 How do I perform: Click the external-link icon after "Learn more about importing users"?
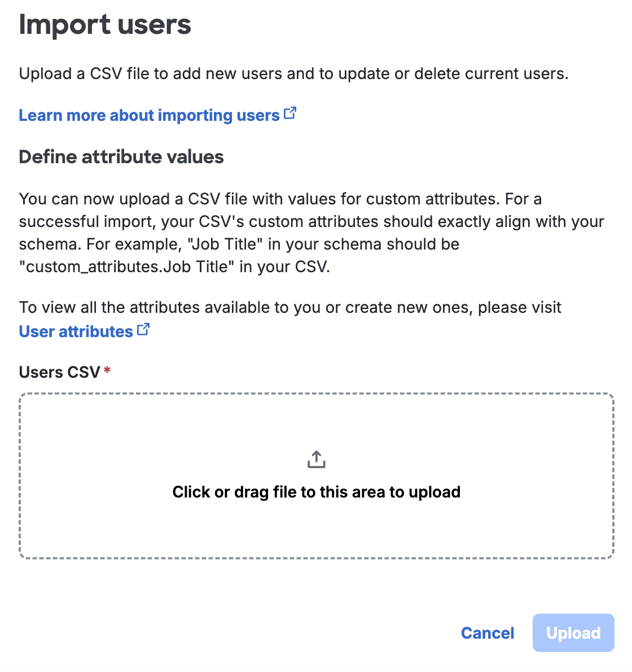[x=291, y=113]
